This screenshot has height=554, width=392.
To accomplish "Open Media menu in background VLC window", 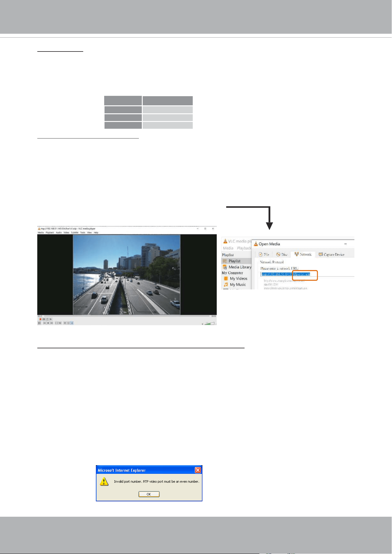I will 228,248.
